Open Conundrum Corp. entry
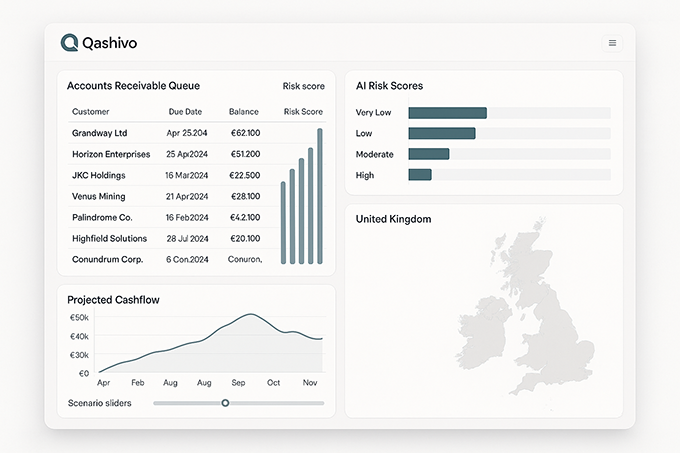Screen dimensions: 680x453 click(x=107, y=259)
